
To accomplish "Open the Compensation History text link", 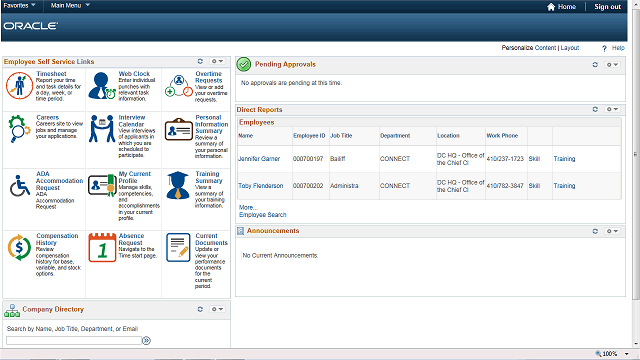I will pos(57,239).
